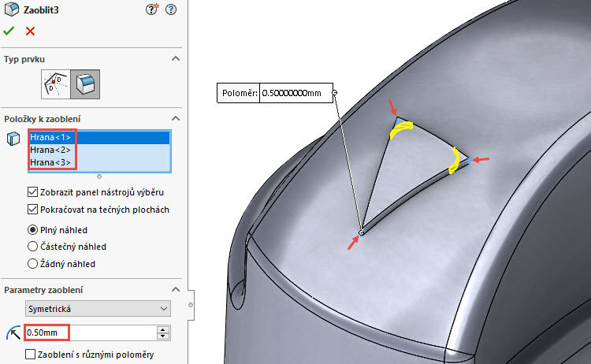Select Plný náhled radio button

click(x=33, y=230)
